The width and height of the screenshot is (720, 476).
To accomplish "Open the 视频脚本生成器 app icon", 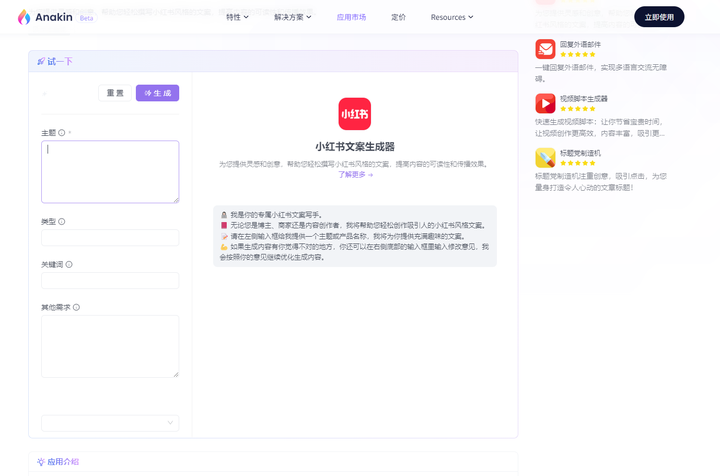I will (x=545, y=103).
